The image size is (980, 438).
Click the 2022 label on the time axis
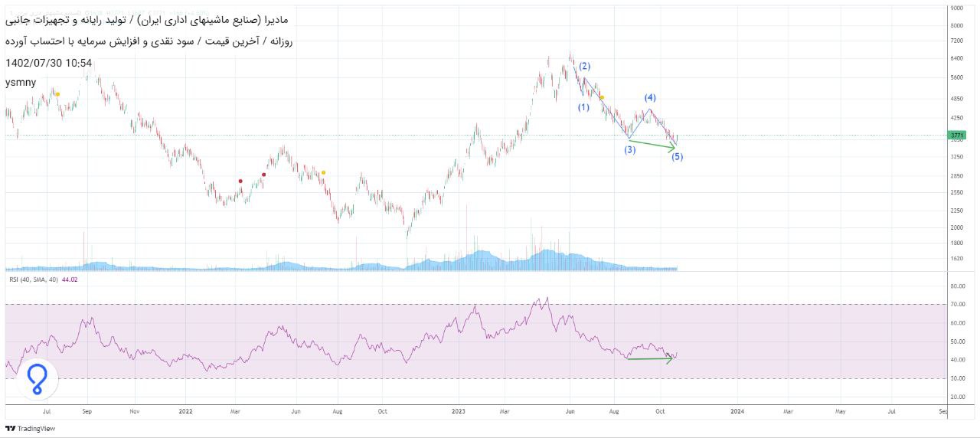pos(185,411)
